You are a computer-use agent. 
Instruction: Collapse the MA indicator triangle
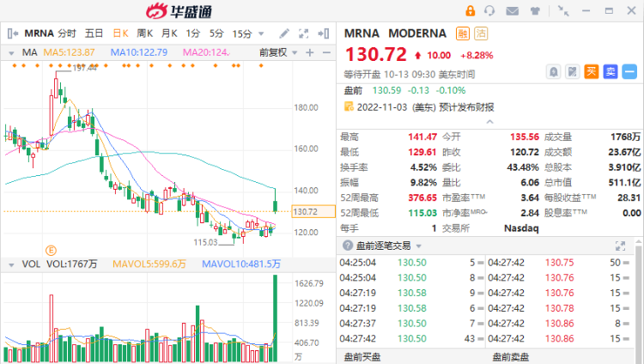pyautogui.click(x=11, y=53)
